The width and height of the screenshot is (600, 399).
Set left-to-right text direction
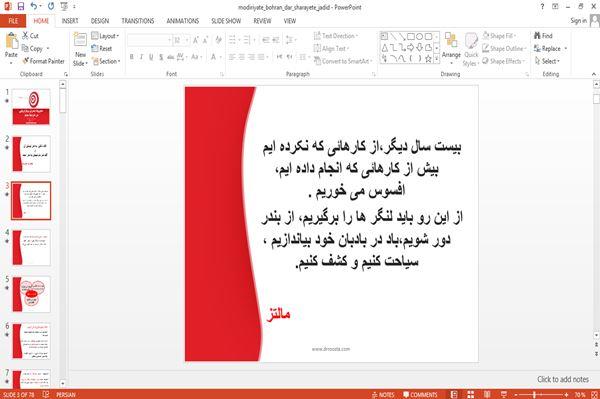[x=279, y=57]
